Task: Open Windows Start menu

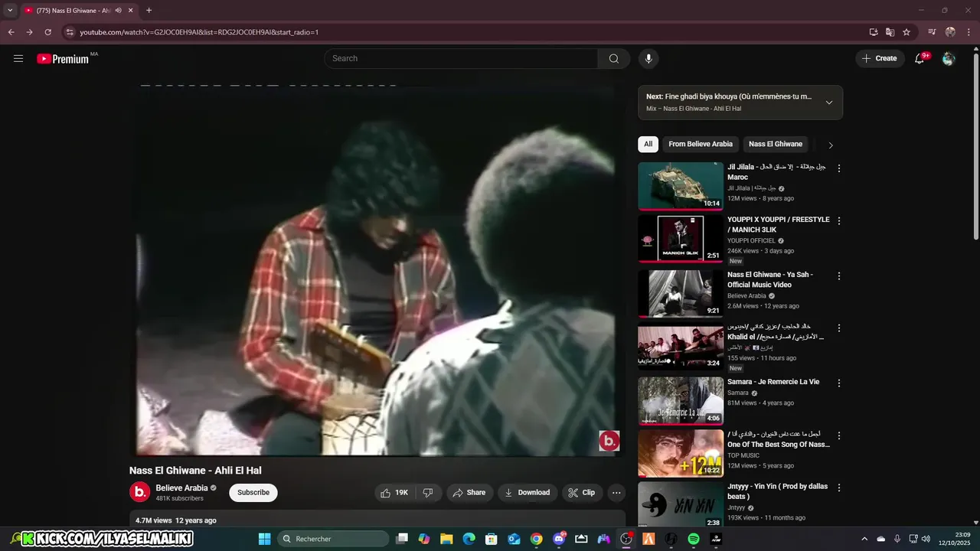Action: click(264, 539)
